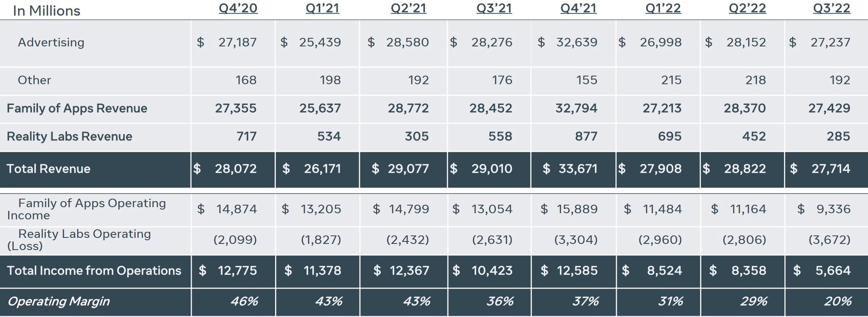Viewport: 868px width, 317px height.
Task: Click the Q2'22 column header
Action: [x=747, y=8]
